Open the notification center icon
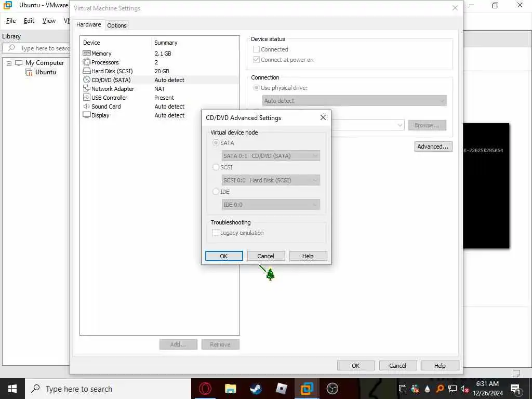Viewport: 532px width, 399px height. point(516,389)
